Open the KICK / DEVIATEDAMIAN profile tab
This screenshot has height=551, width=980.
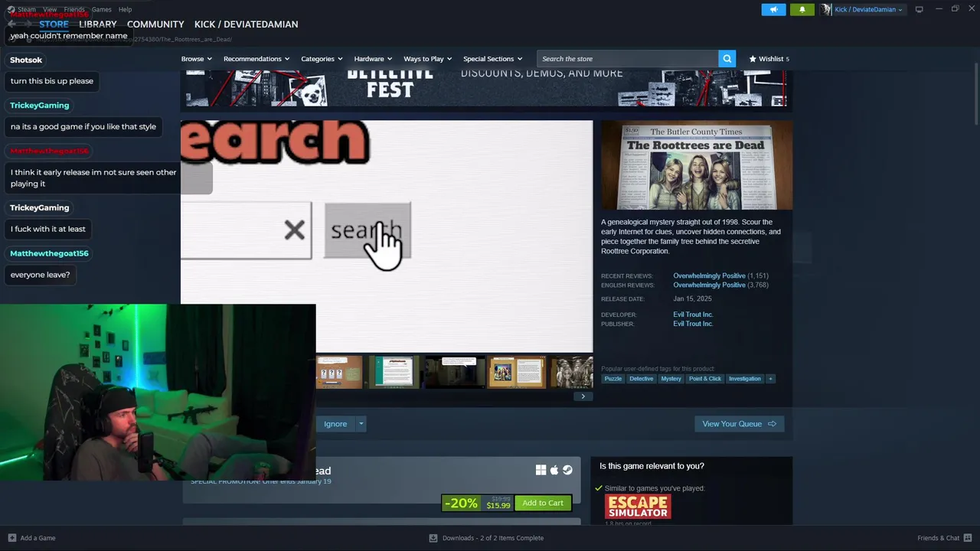[x=246, y=24]
